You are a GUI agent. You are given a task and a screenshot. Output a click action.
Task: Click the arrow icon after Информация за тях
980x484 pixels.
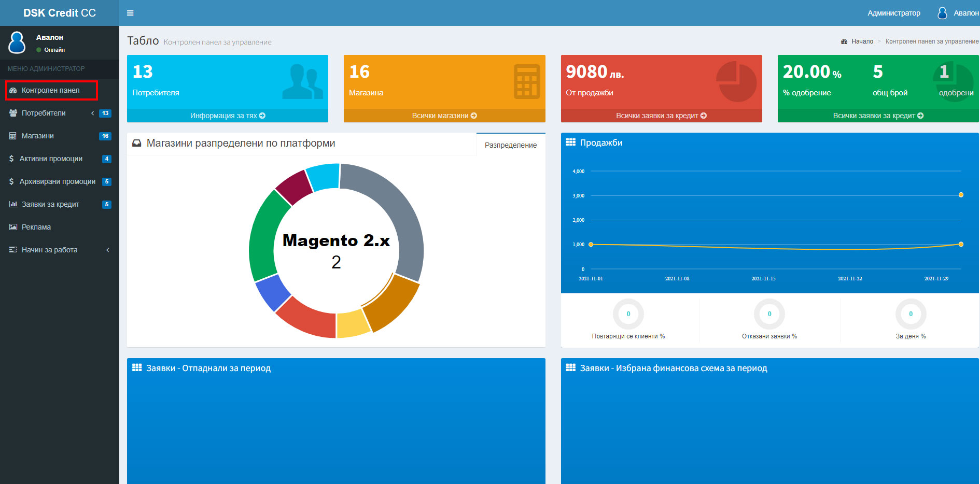point(262,116)
